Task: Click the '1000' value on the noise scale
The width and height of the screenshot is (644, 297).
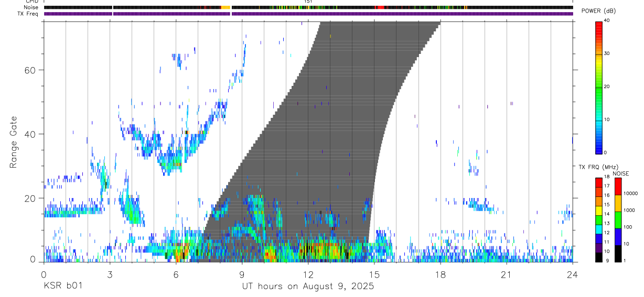Action: (x=629, y=210)
